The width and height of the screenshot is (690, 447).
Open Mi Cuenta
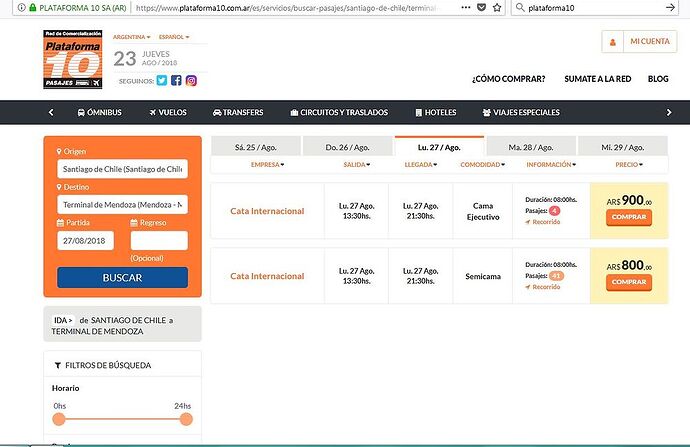coord(650,41)
